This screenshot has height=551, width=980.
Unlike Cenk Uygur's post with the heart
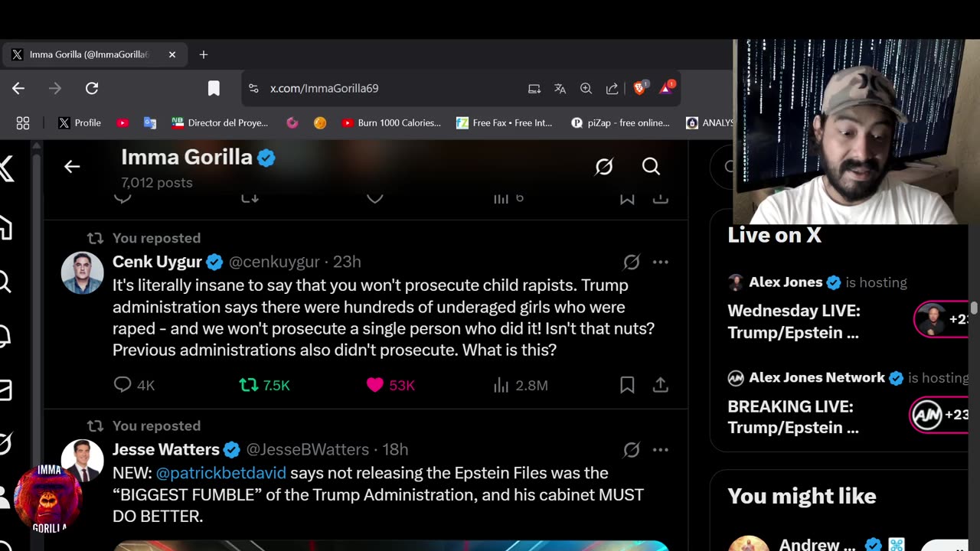375,385
